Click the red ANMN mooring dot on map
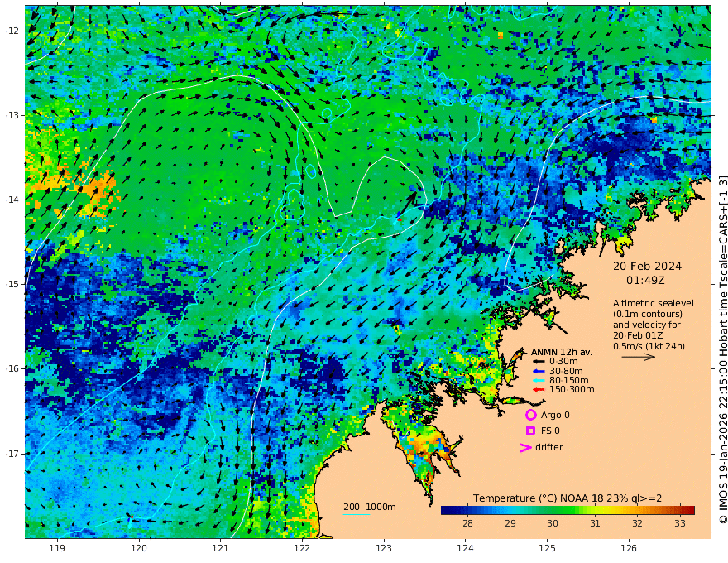Image resolution: width=728 pixels, height=563 pixels. point(400,219)
